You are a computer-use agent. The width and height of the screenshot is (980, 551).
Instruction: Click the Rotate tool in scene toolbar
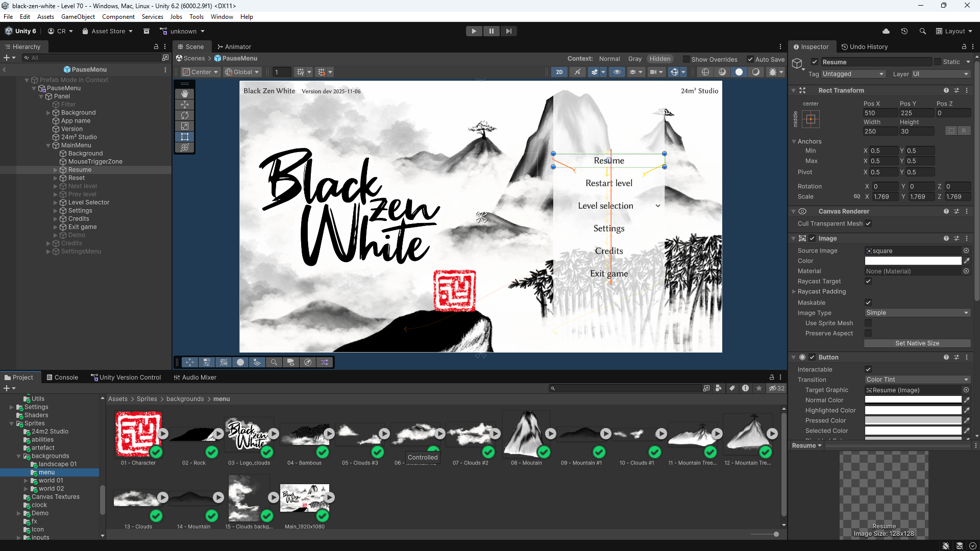tap(185, 115)
